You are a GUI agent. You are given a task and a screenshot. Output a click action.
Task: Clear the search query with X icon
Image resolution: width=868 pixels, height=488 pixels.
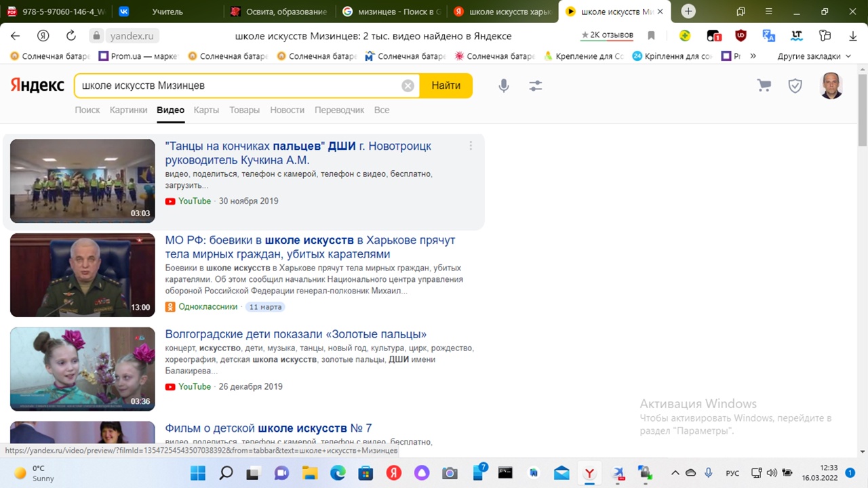[x=408, y=85]
